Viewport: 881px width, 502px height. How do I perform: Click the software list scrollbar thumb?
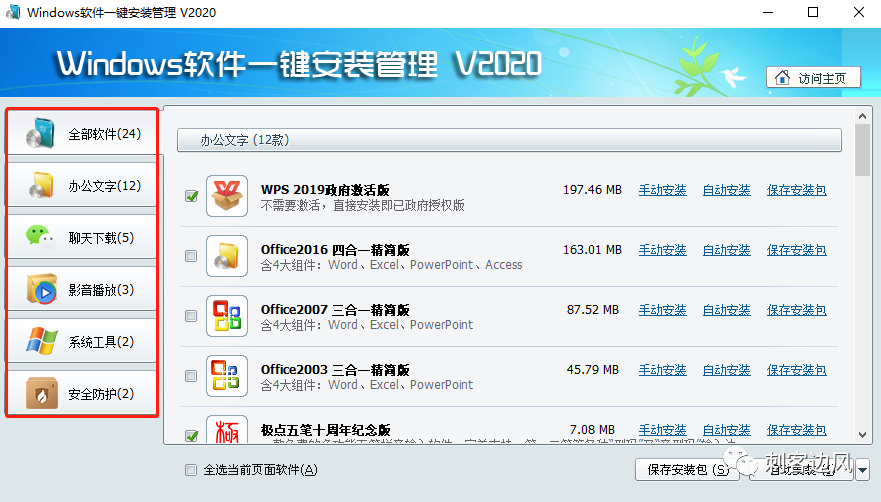pos(862,150)
